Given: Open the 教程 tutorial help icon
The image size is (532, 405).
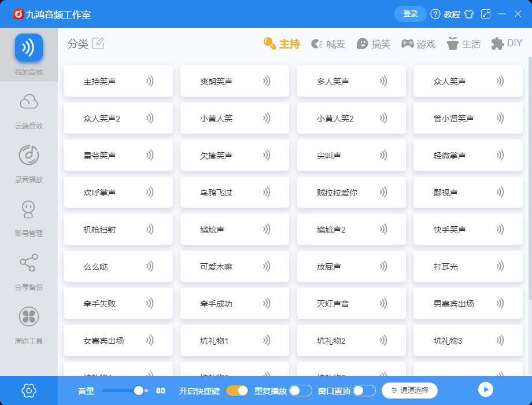Looking at the screenshot, I should click(x=435, y=14).
